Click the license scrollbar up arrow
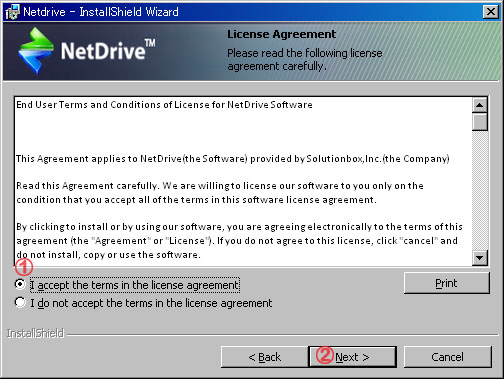504x379 pixels. pos(480,105)
